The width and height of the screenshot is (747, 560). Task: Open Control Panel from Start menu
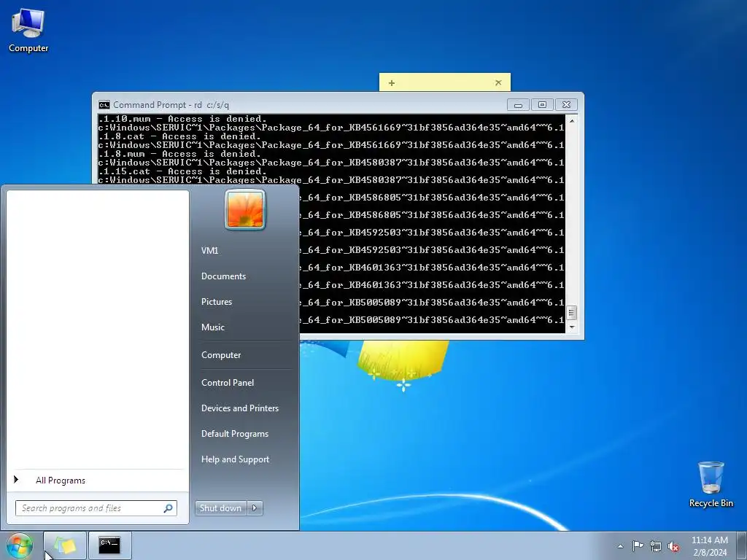tap(228, 383)
